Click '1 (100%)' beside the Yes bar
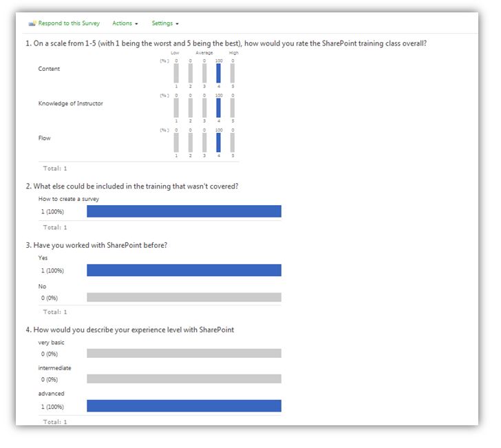The height and width of the screenshot is (448, 501). [52, 270]
